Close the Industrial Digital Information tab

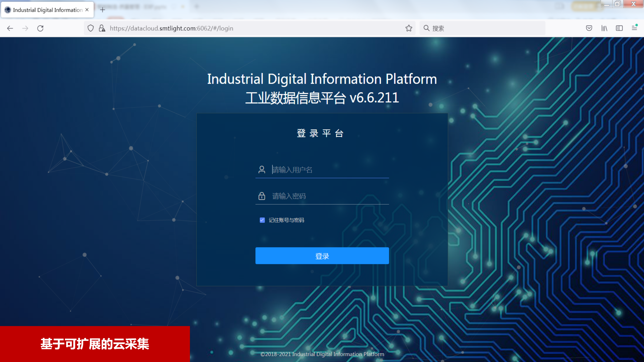87,10
